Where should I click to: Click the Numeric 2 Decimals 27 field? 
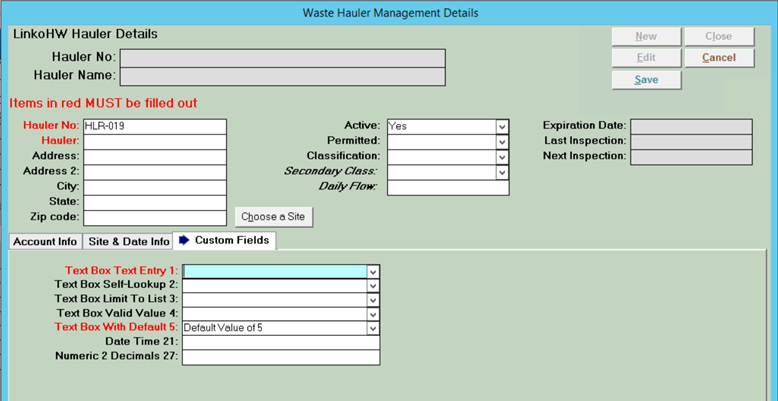click(281, 357)
